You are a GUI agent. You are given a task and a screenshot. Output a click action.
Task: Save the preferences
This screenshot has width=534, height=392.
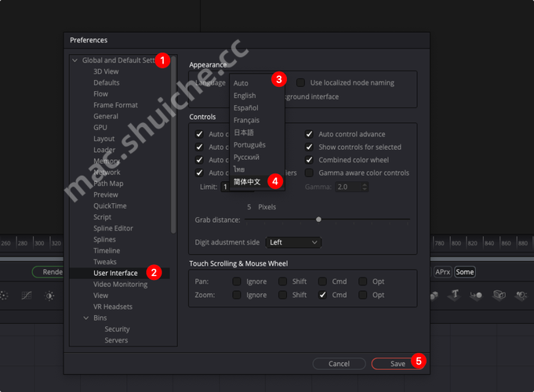tap(398, 364)
